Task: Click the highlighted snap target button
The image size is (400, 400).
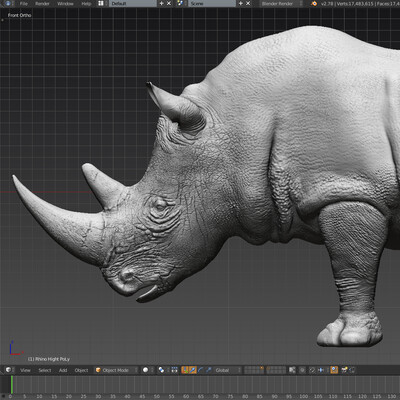Action: coord(334,370)
